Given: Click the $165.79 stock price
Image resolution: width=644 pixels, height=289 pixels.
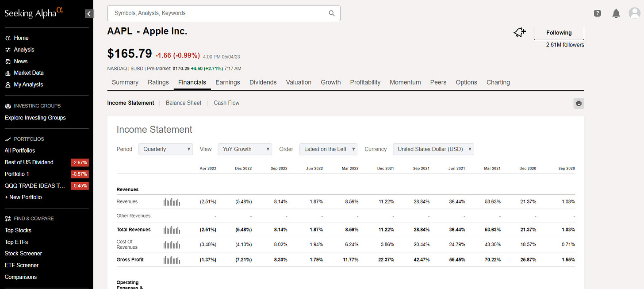Looking at the screenshot, I should [x=130, y=54].
